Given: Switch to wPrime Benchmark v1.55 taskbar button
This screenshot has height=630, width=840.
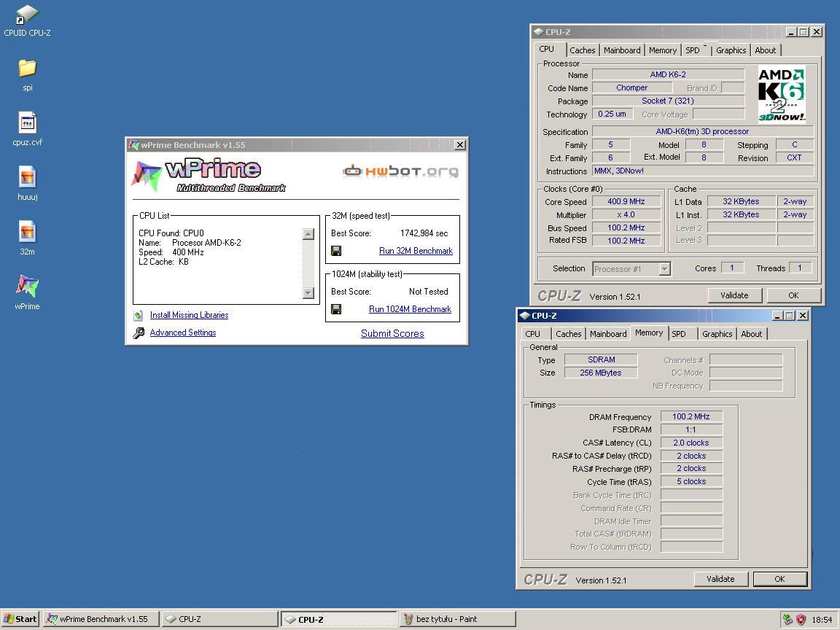Looking at the screenshot, I should pyautogui.click(x=101, y=619).
